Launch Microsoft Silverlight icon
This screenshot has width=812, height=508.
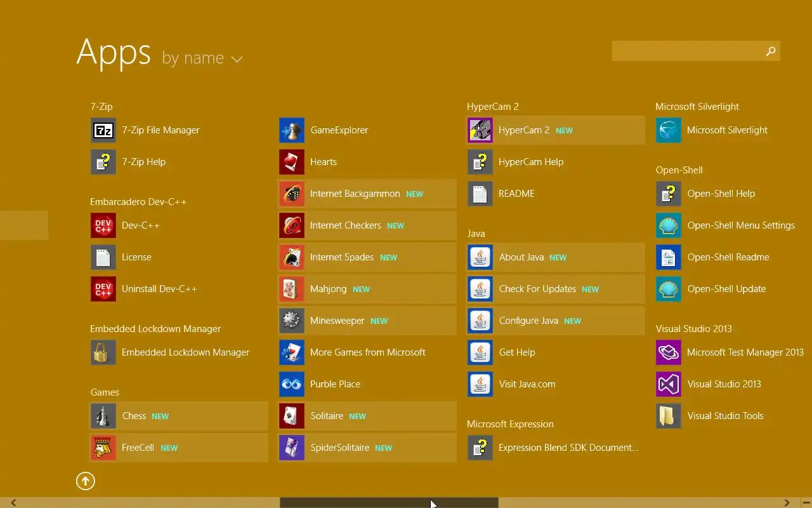[669, 130]
